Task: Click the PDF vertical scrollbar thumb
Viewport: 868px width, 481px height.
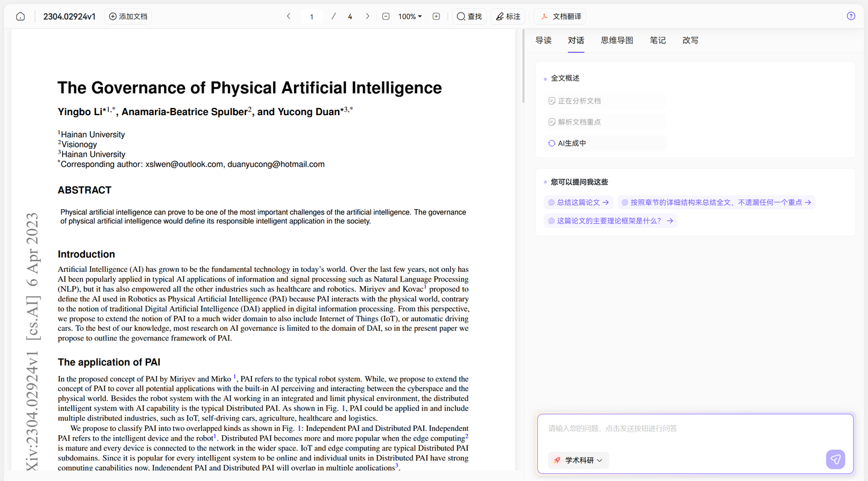Action: tap(523, 65)
